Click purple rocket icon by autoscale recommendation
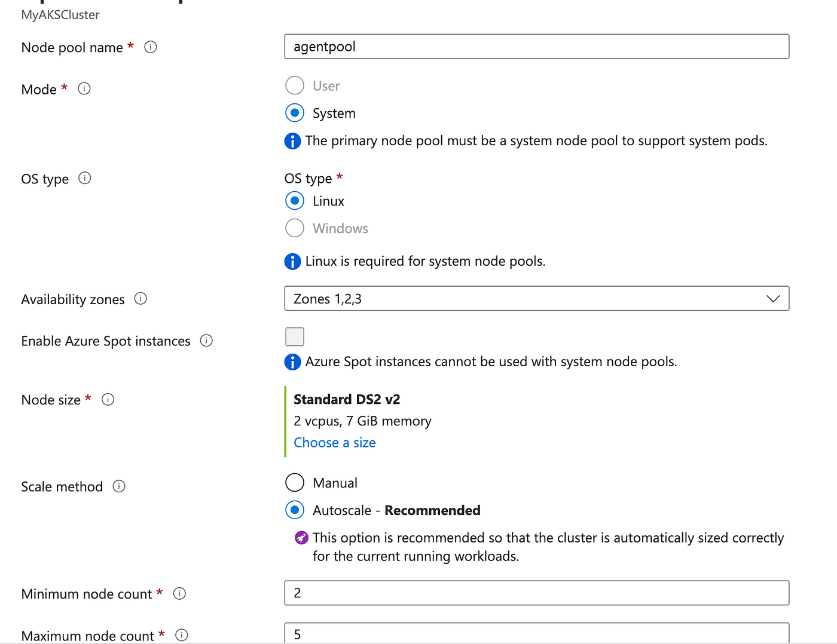 (301, 538)
